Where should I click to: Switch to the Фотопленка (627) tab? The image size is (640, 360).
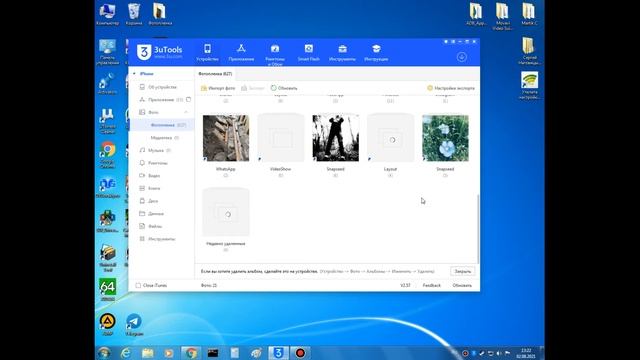pyautogui.click(x=215, y=74)
